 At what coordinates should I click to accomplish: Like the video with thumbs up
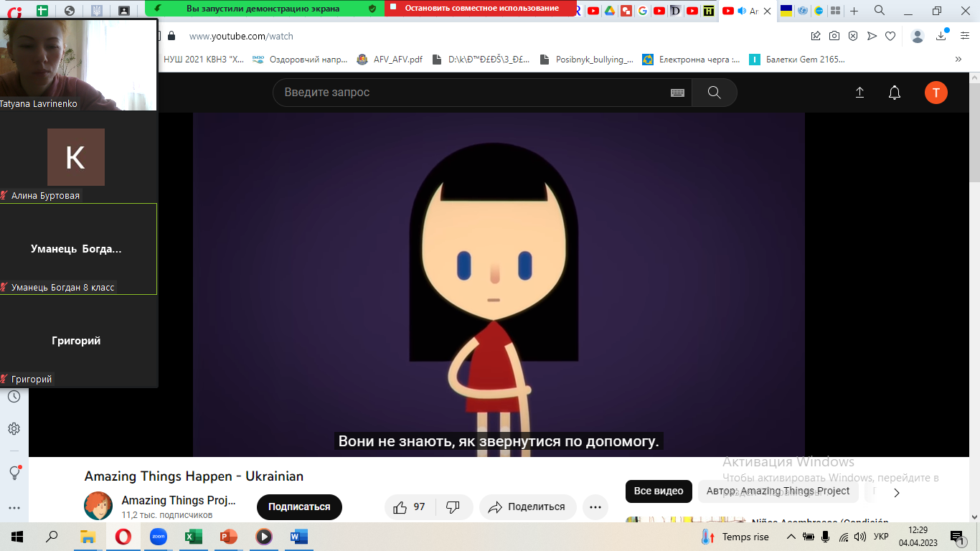pyautogui.click(x=409, y=507)
